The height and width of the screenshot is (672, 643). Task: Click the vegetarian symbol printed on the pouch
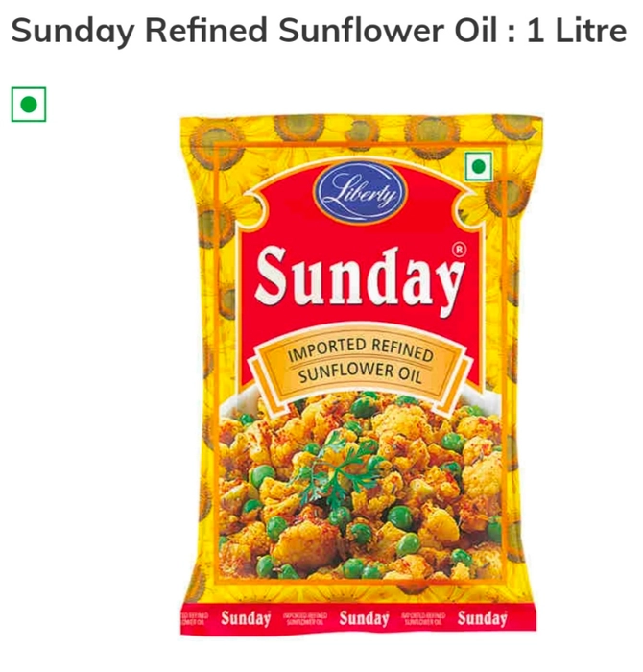479,166
